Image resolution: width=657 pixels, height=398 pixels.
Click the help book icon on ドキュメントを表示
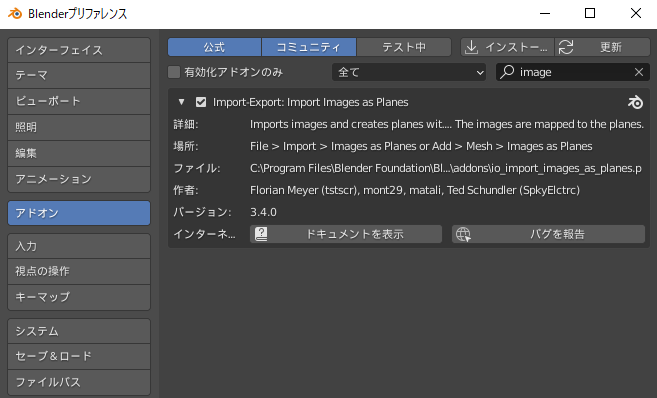(261, 234)
